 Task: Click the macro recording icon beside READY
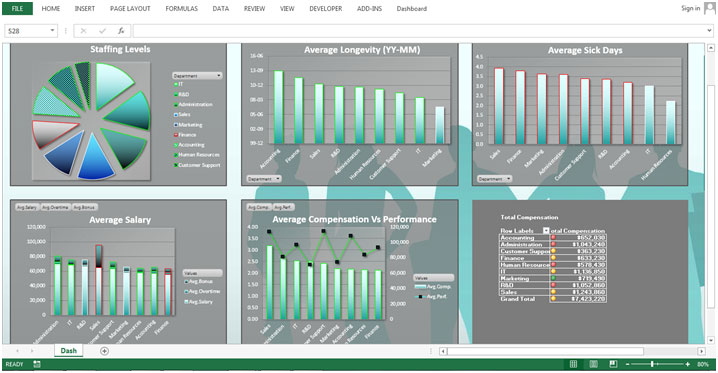tap(37, 364)
